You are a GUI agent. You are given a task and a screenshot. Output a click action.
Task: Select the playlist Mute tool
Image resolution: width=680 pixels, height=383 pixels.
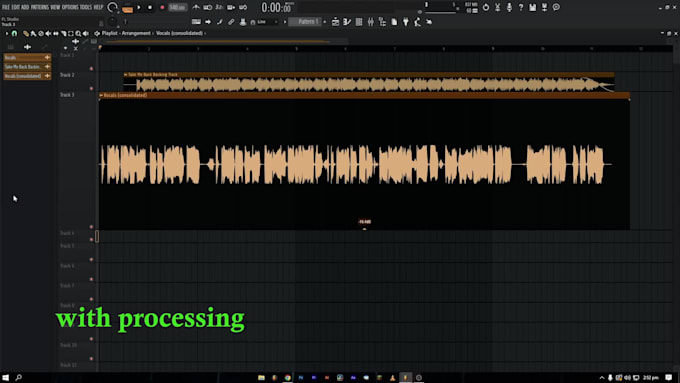pos(48,33)
